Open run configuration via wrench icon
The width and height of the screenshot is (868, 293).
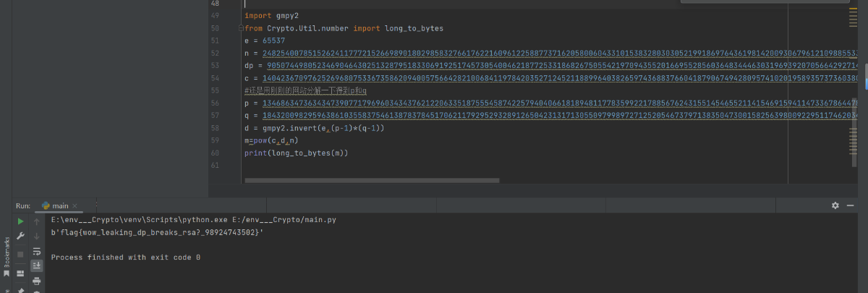click(x=21, y=237)
